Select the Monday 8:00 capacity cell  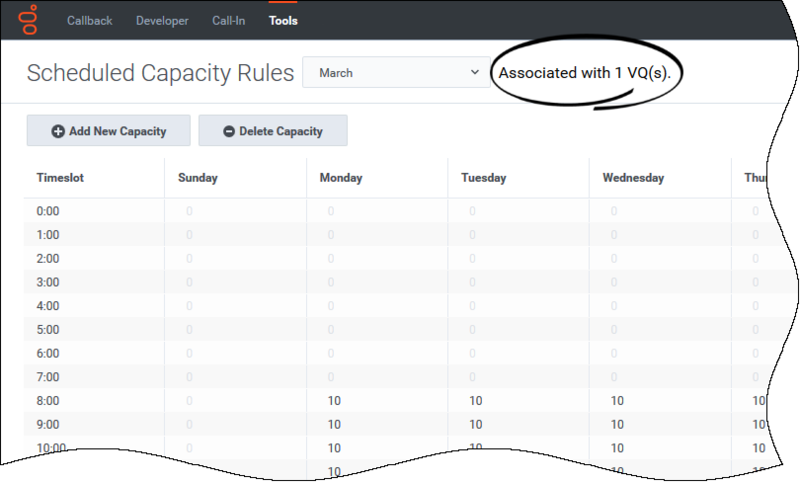334,401
